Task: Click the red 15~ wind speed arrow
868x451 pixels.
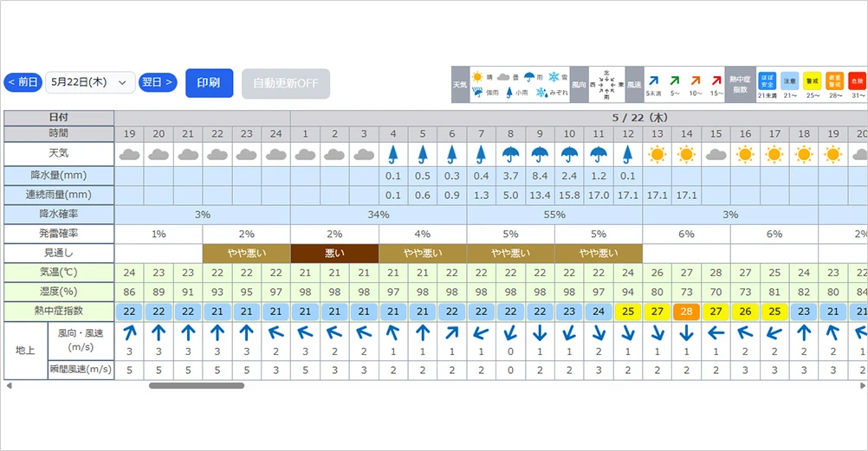Action: point(716,81)
